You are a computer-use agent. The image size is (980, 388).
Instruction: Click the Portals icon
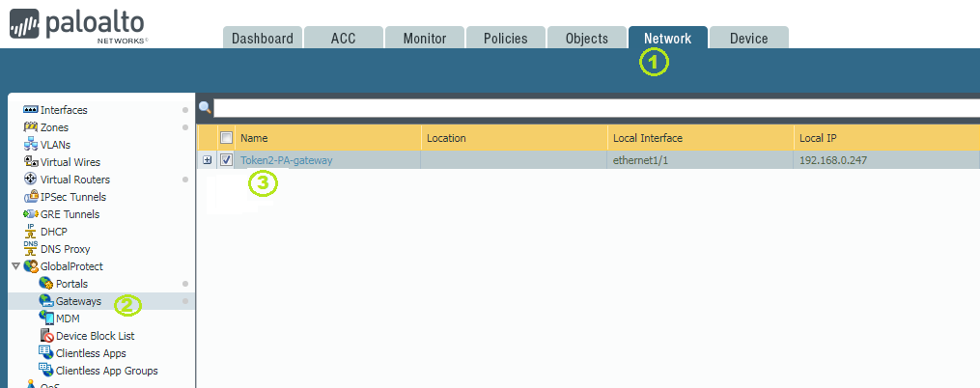coord(45,284)
